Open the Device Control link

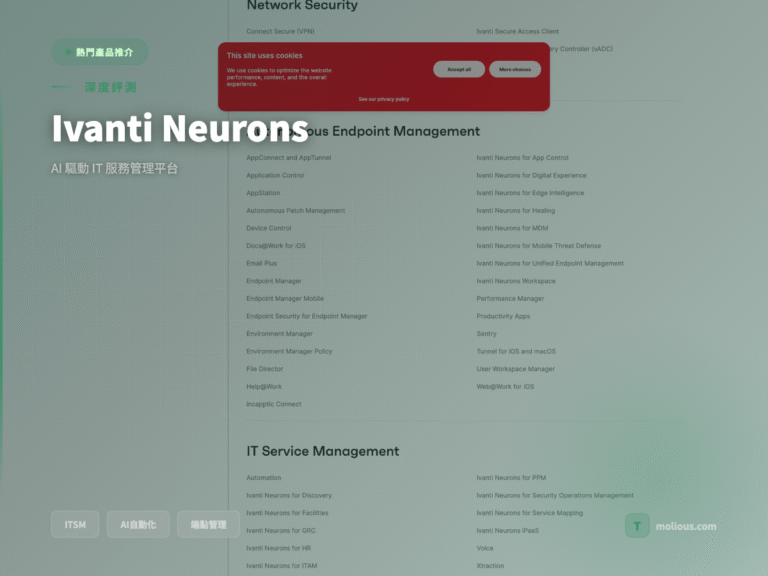pos(268,228)
